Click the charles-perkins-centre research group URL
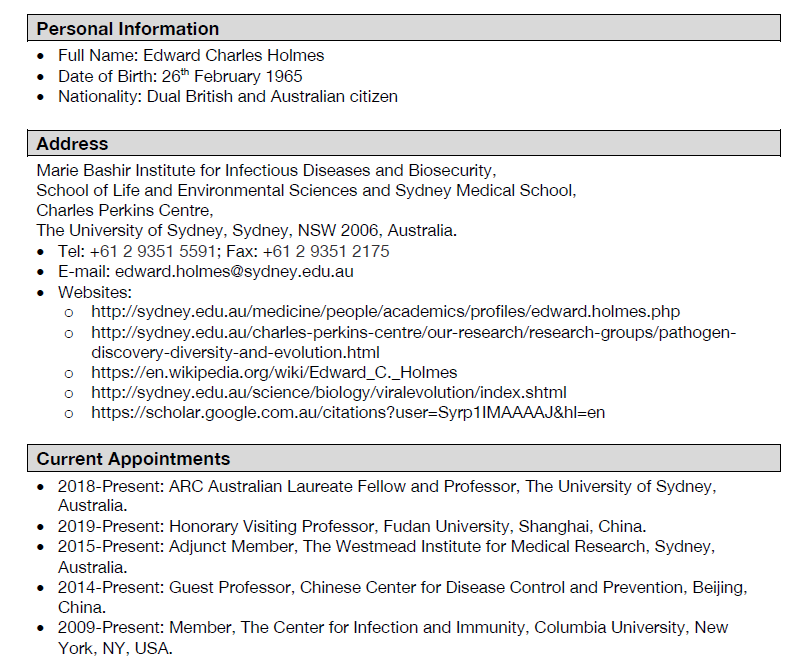Viewport: 793px width, 661px height. coord(412,332)
